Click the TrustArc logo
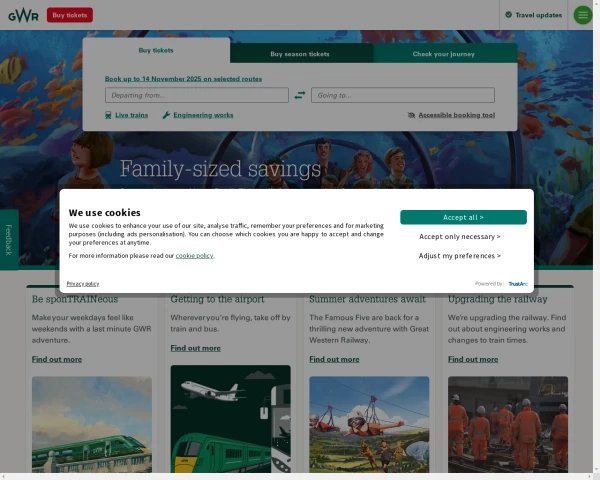The image size is (600, 480). (518, 284)
